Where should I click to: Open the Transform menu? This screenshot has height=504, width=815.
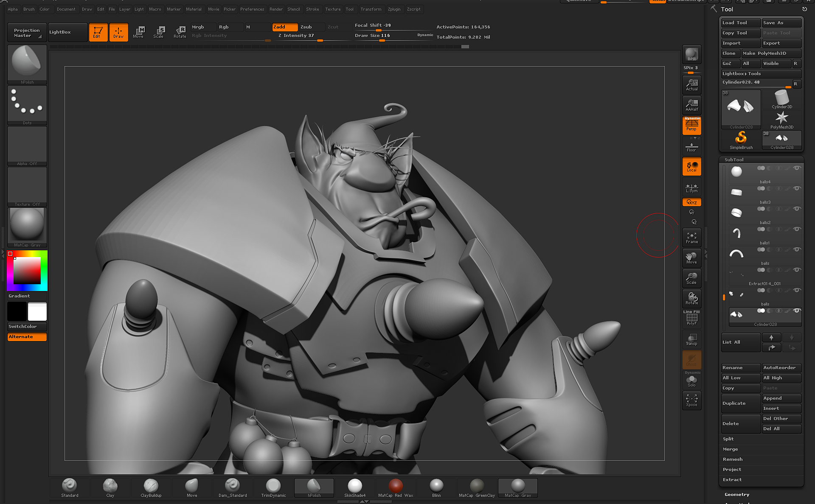(x=371, y=9)
